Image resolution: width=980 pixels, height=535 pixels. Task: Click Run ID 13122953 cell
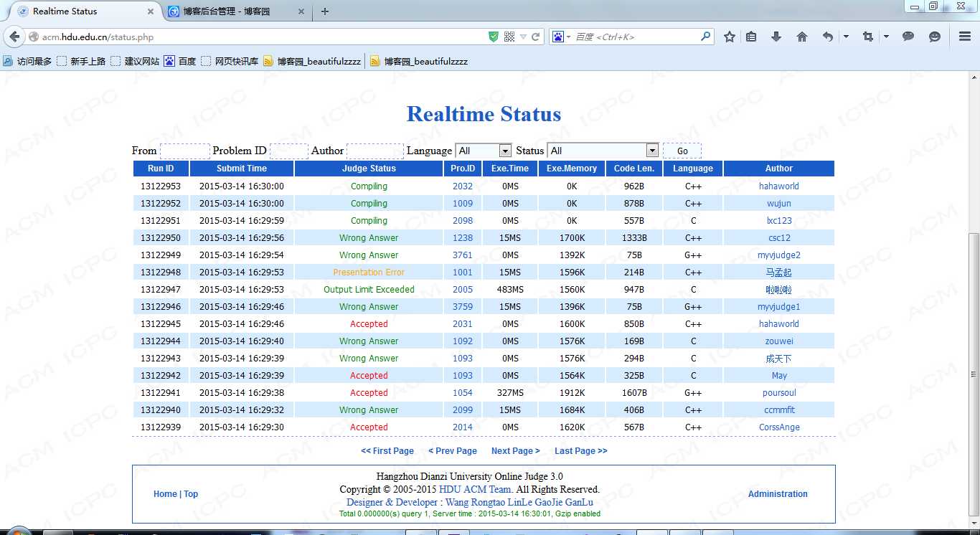pyautogui.click(x=161, y=186)
